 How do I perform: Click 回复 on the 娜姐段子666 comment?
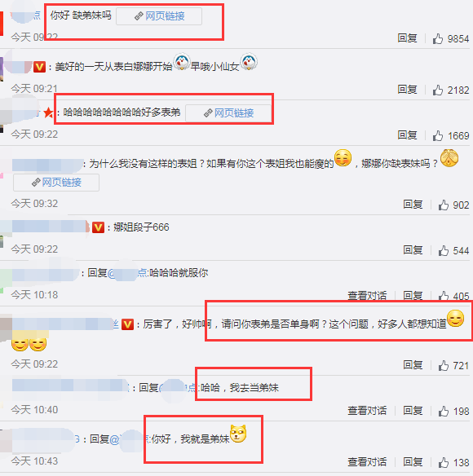[x=413, y=250]
